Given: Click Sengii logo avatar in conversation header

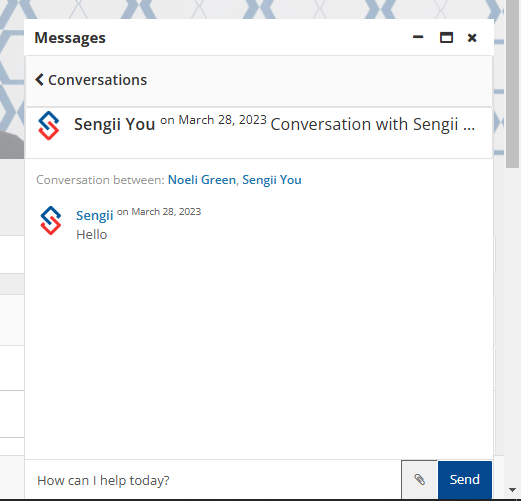Looking at the screenshot, I should (x=49, y=125).
